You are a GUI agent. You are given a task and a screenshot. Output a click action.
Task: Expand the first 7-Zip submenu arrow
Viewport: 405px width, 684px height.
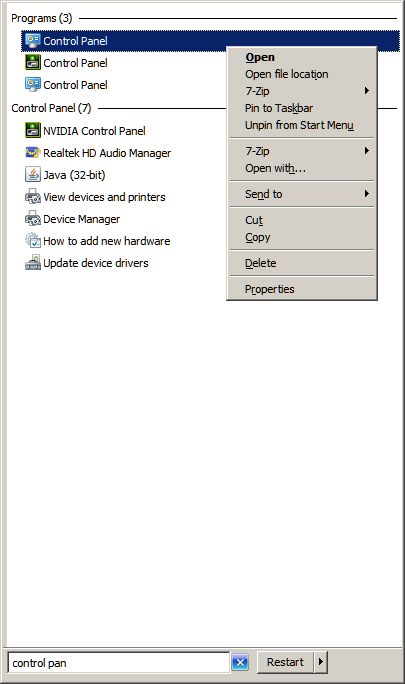pos(367,91)
